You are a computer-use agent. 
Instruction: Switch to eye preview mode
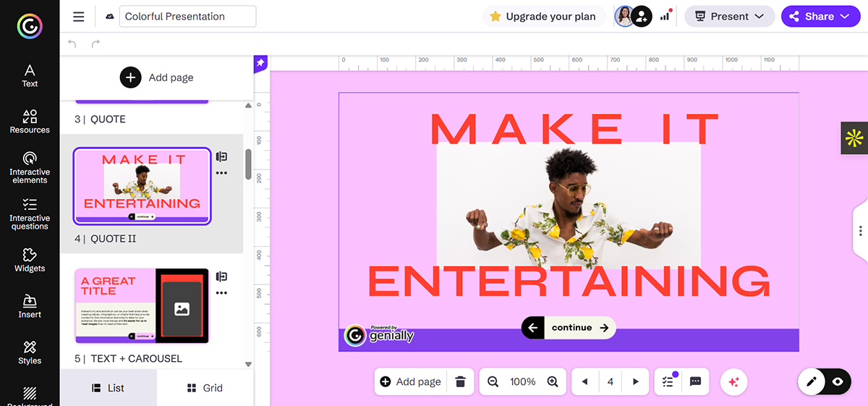pos(838,381)
